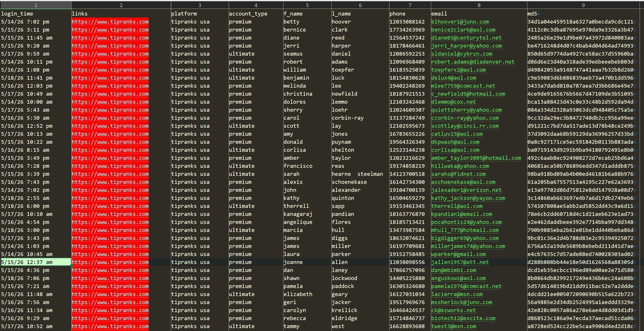Screen dimensions: 644x331
Task: Select account type ultimate in william toepfer's row
Action: click(x=242, y=70)
